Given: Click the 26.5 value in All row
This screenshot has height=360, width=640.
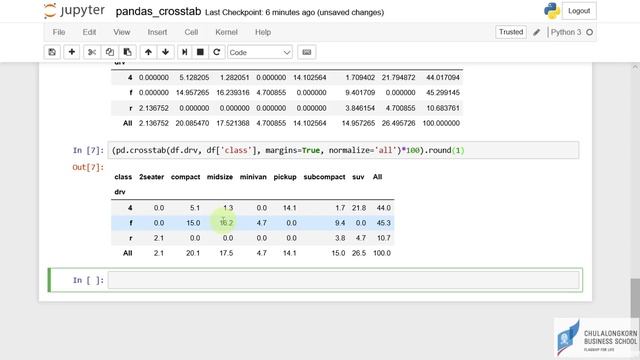Looking at the screenshot, I should click(359, 253).
